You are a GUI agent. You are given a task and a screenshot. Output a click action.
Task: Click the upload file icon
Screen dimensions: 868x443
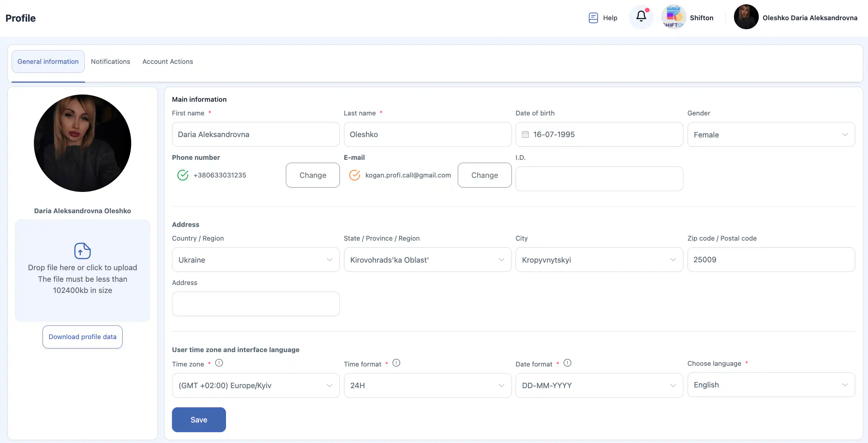[x=82, y=251]
